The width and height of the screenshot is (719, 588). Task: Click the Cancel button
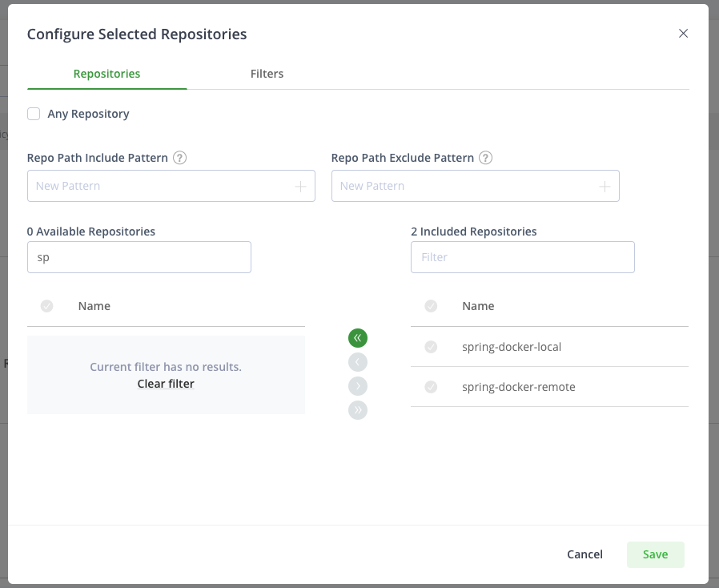584,554
